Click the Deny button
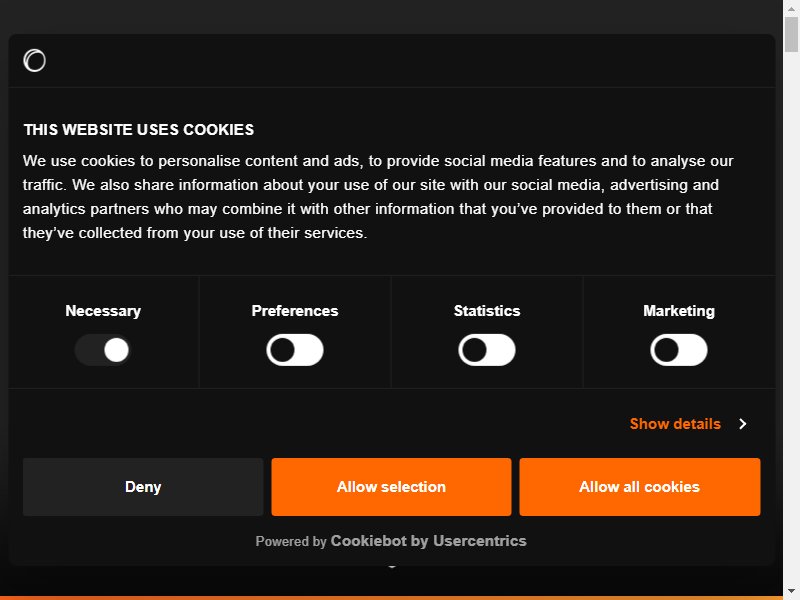 point(143,487)
